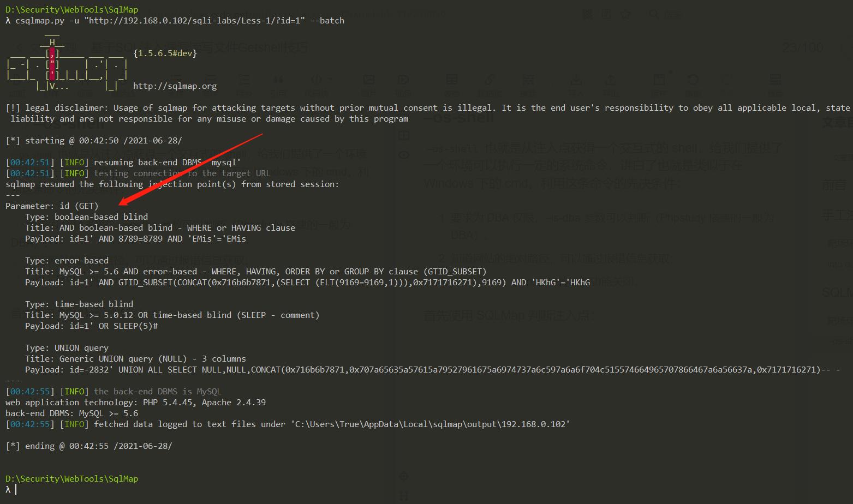Select the '[*] starting @ 00:42:50' line

click(94, 141)
